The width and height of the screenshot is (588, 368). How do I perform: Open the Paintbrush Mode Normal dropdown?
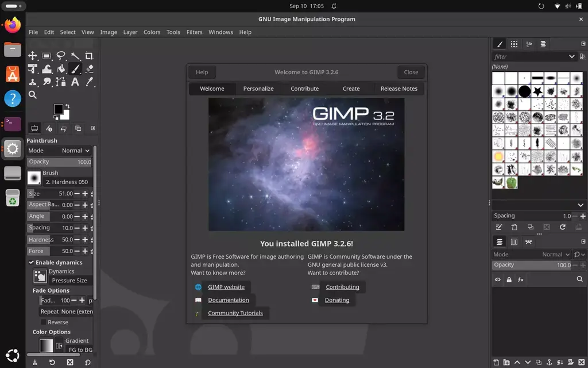tap(59, 151)
